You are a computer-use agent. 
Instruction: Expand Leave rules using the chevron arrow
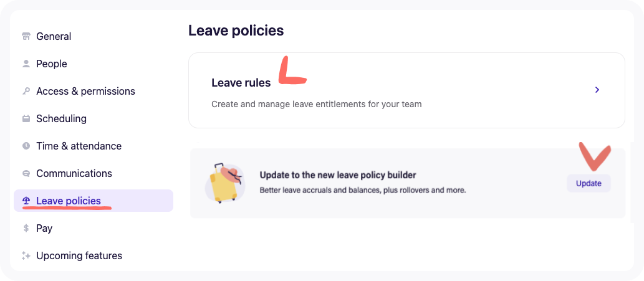(x=597, y=90)
